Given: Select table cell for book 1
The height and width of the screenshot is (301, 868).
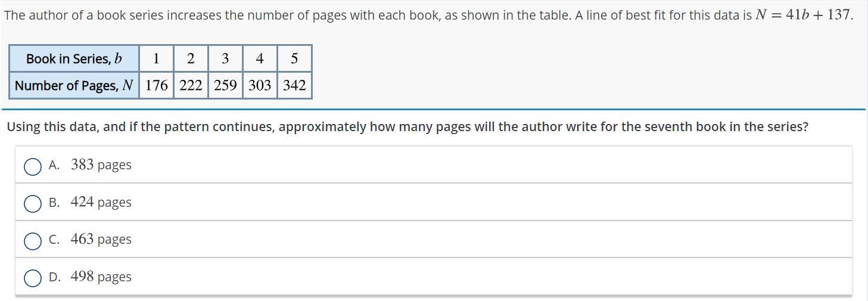Looking at the screenshot, I should coord(156,58).
